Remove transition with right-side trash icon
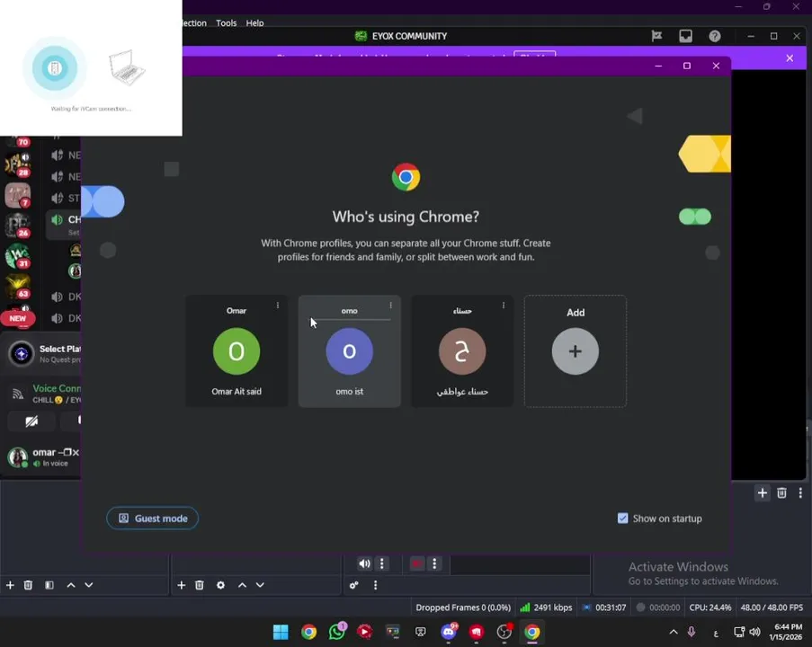812x647 pixels. (x=782, y=492)
